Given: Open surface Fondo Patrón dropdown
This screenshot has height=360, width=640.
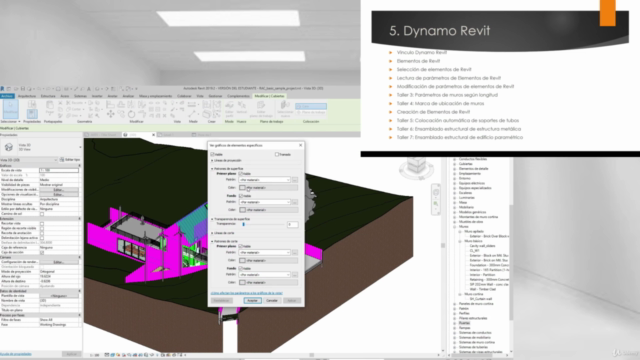Looking at the screenshot, I should pos(264,202).
